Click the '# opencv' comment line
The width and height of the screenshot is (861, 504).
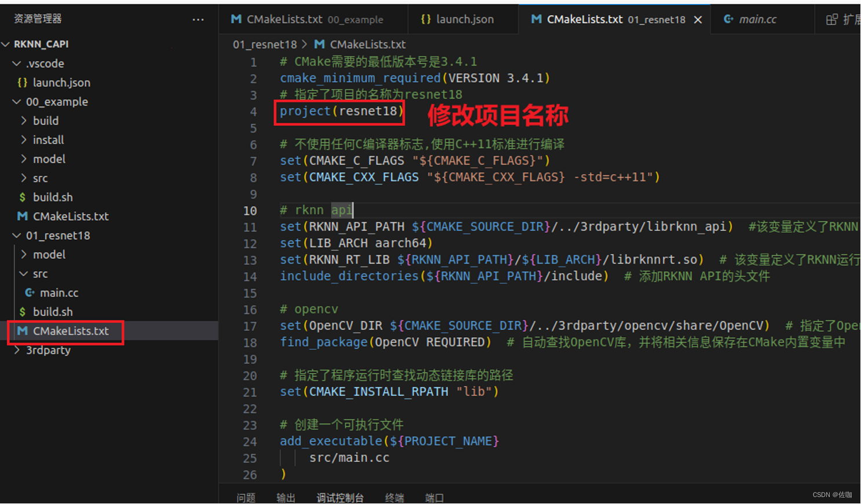(309, 309)
